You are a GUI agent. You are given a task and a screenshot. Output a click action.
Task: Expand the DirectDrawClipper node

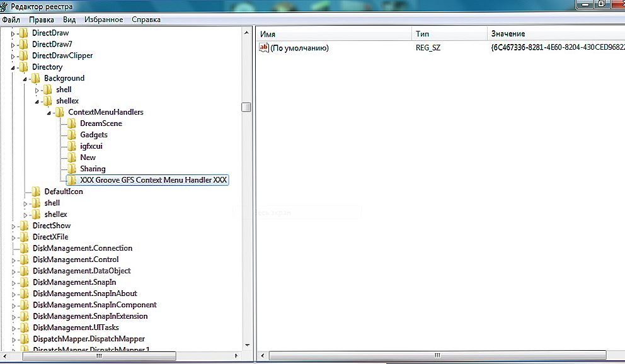tap(13, 55)
